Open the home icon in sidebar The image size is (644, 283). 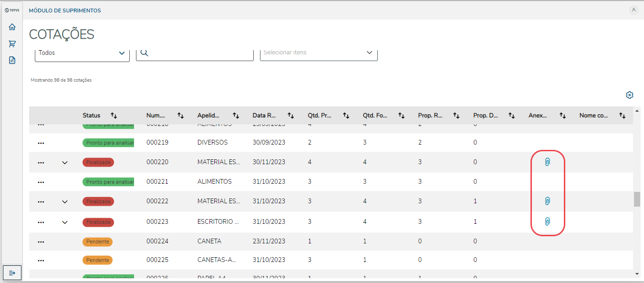[12, 27]
